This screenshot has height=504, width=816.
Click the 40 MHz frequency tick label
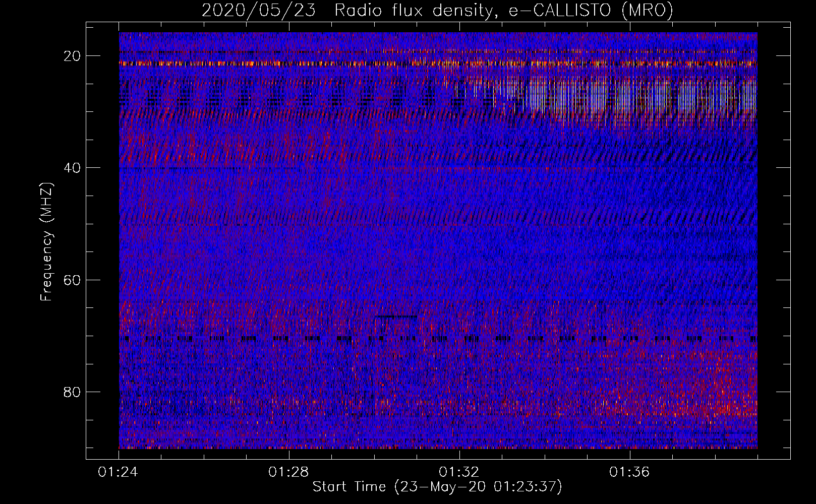(x=73, y=168)
